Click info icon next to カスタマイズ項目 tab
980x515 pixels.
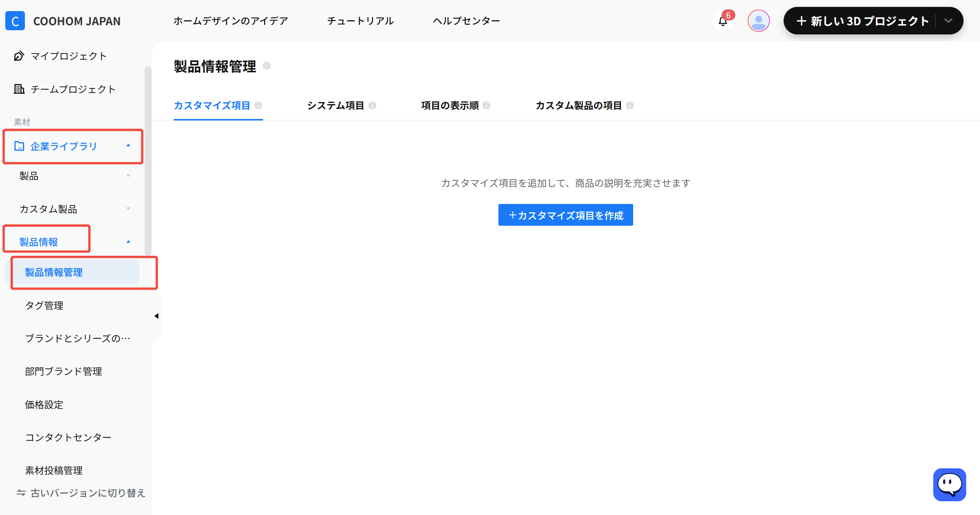(x=258, y=105)
